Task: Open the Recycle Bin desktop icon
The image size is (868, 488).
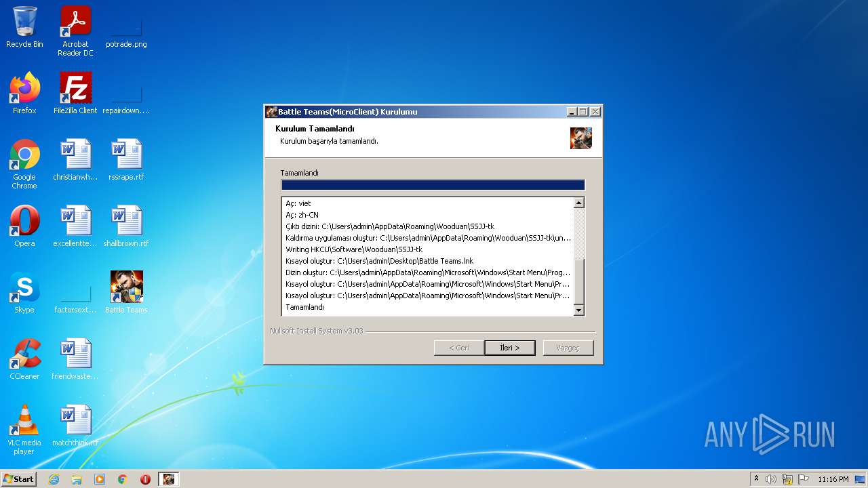Action: [x=24, y=28]
